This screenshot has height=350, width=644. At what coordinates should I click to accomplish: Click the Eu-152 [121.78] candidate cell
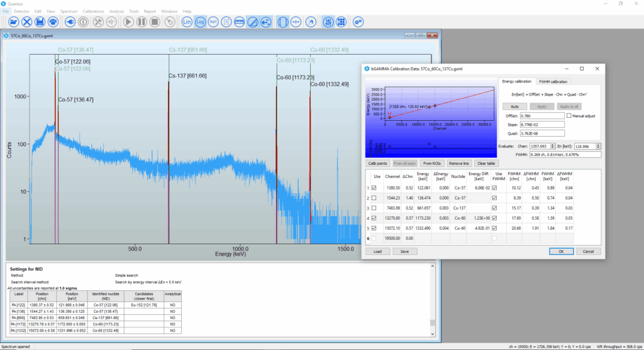pos(144,305)
